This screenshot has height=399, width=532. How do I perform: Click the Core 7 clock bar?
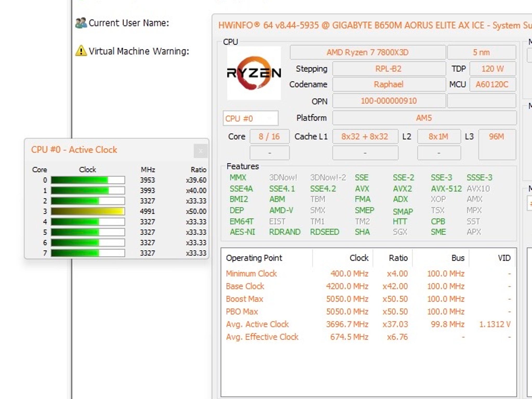tap(88, 253)
